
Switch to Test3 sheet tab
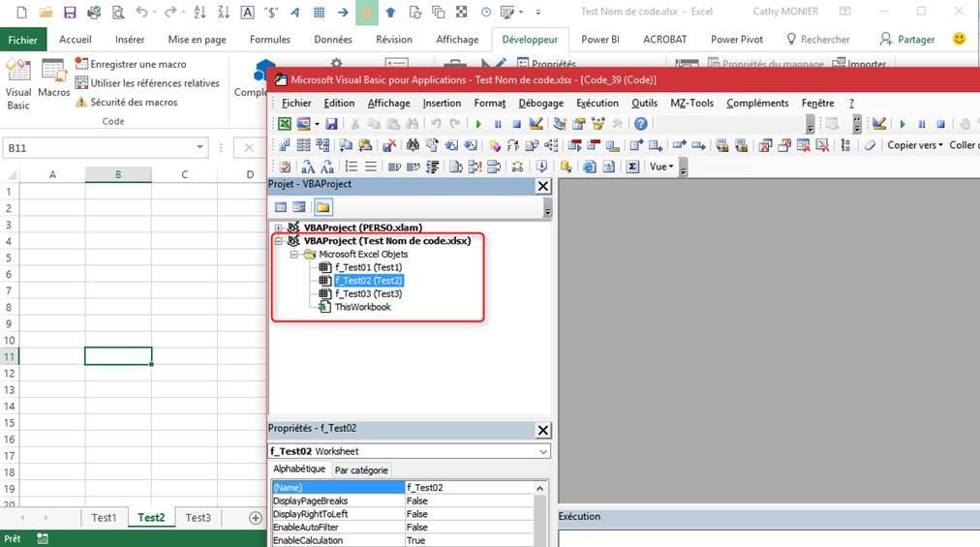199,518
